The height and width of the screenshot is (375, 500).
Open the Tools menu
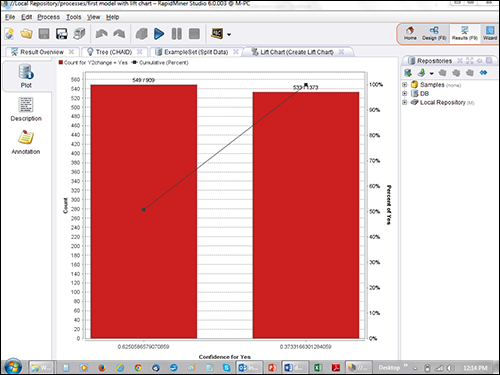click(x=74, y=17)
